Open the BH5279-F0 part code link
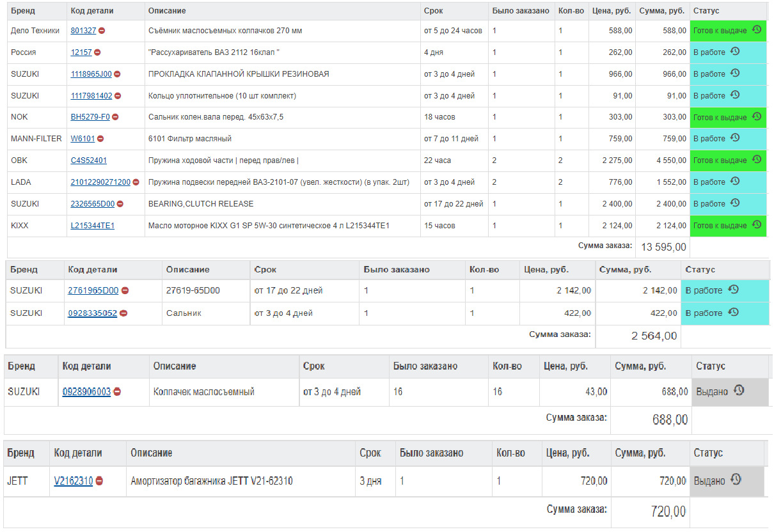The height and width of the screenshot is (532, 774). coord(90,117)
